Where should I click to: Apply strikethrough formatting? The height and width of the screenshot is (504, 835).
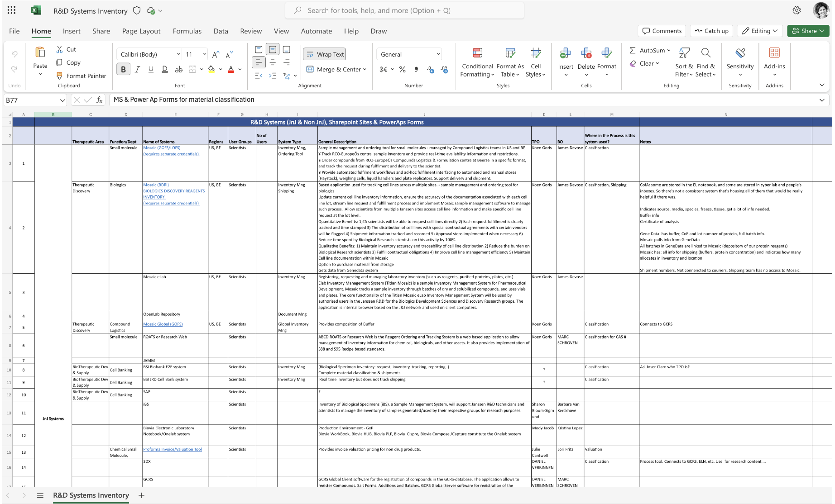(179, 69)
